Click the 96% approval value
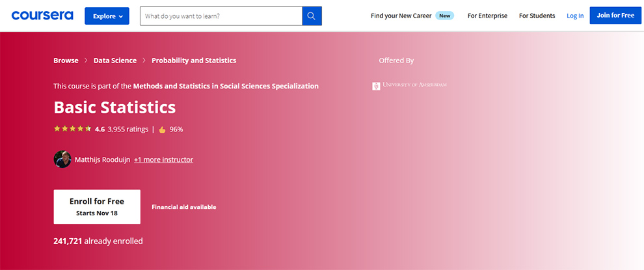The height and width of the screenshot is (270, 644). point(176,129)
